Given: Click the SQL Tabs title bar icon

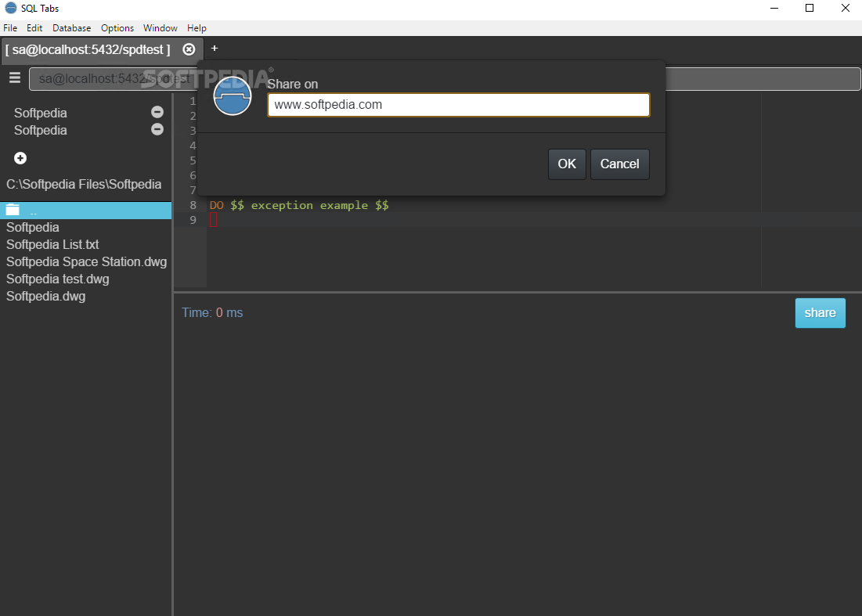Looking at the screenshot, I should [x=10, y=9].
